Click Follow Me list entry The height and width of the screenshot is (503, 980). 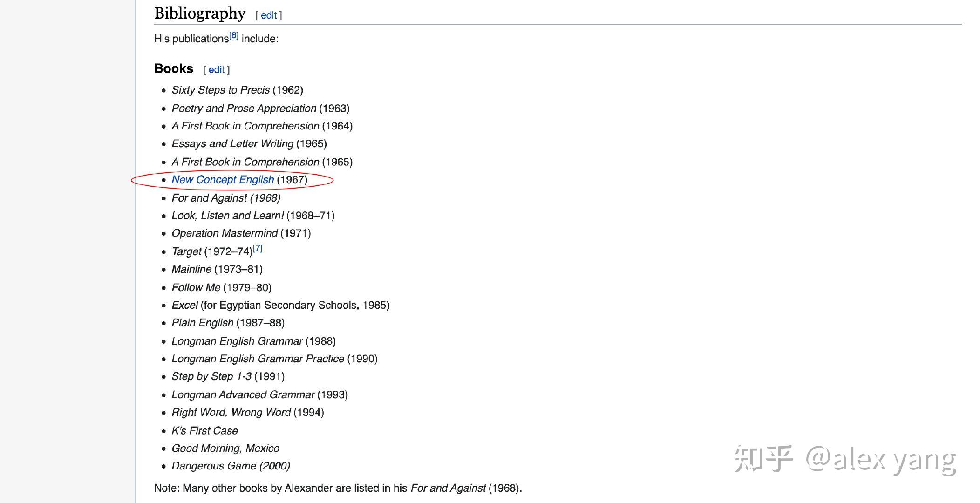(x=196, y=288)
